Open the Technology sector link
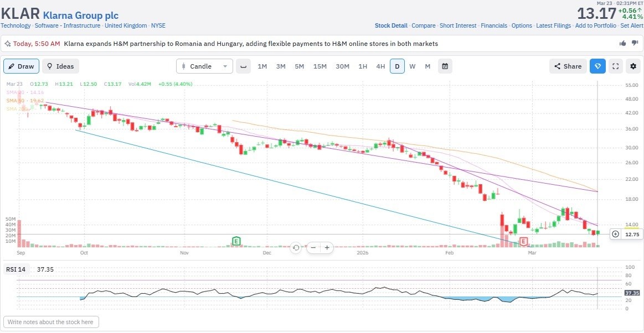The width and height of the screenshot is (644, 333). (x=16, y=25)
